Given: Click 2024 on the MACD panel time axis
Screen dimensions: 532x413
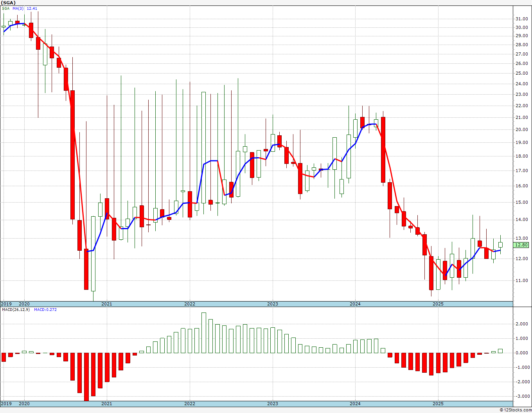Looking at the screenshot, I should point(355,404).
